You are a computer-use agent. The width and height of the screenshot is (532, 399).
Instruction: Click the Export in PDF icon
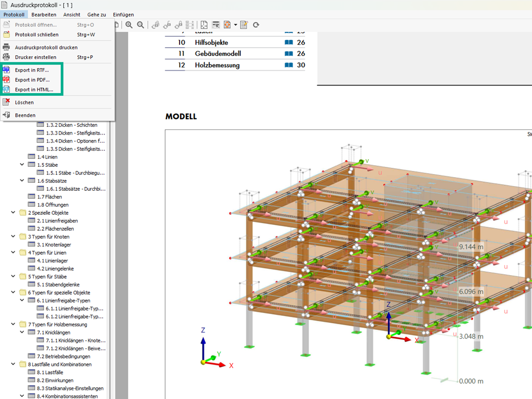(x=6, y=80)
